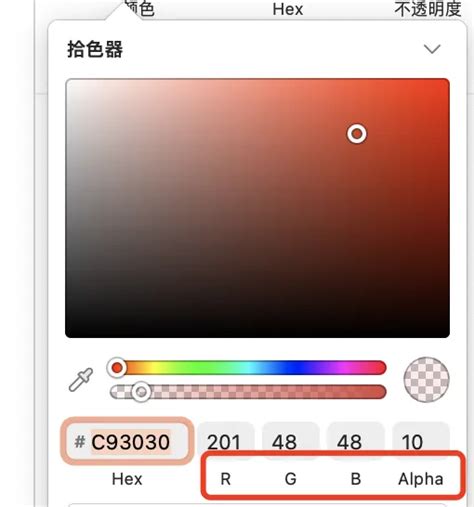Screen dimensions: 474x507
Task: Click the B label text
Action: click(x=356, y=479)
